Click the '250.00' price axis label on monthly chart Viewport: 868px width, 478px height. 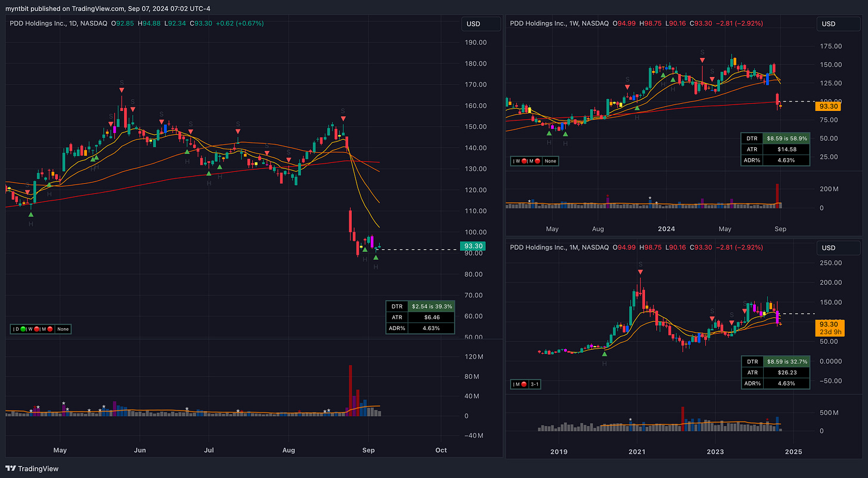(x=831, y=263)
